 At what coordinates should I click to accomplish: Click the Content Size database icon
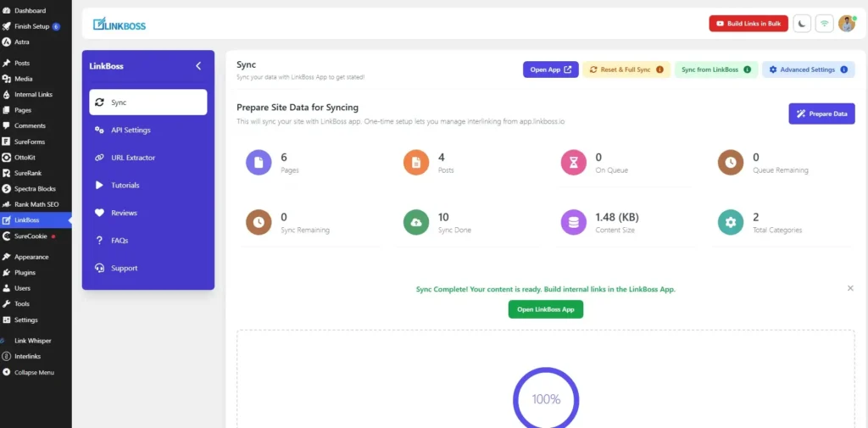coord(574,222)
